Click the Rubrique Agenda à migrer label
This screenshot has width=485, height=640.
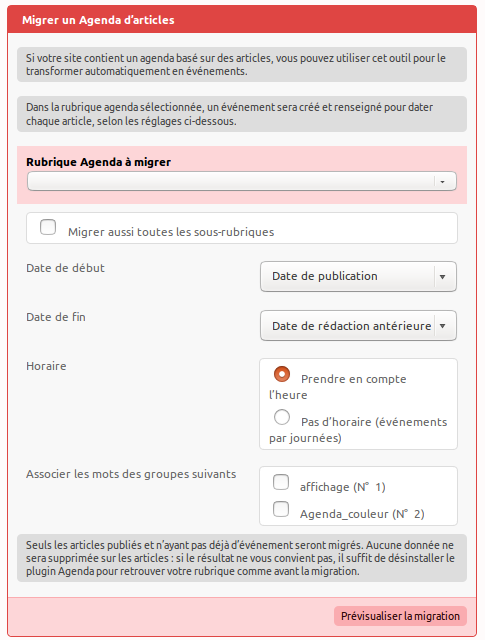(x=98, y=162)
